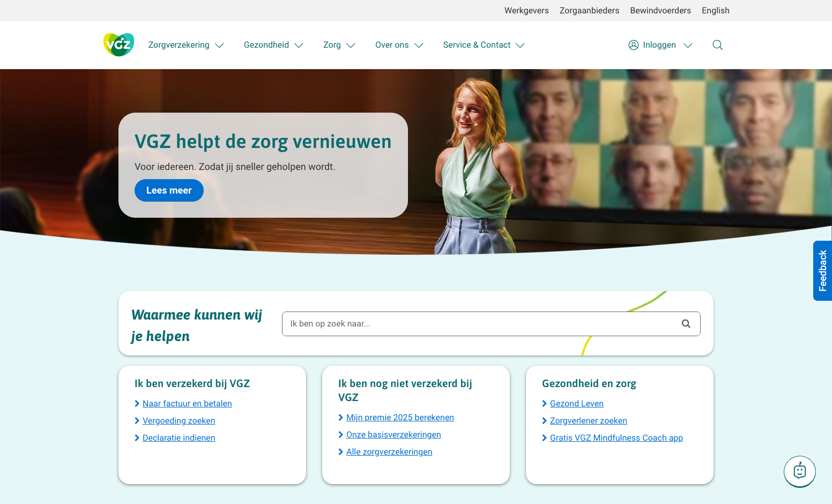Image resolution: width=832 pixels, height=504 pixels.
Task: Open Gezond Leven link
Action: (577, 404)
